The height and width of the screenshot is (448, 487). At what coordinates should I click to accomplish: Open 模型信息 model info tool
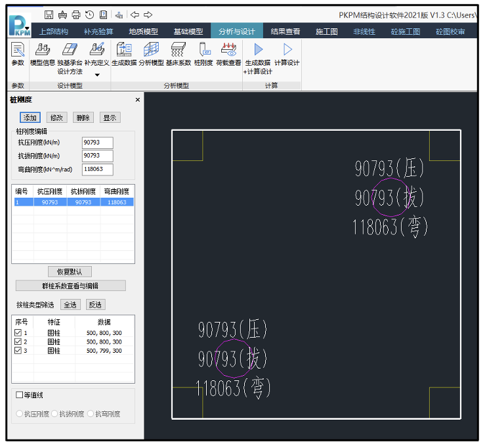pyautogui.click(x=43, y=54)
